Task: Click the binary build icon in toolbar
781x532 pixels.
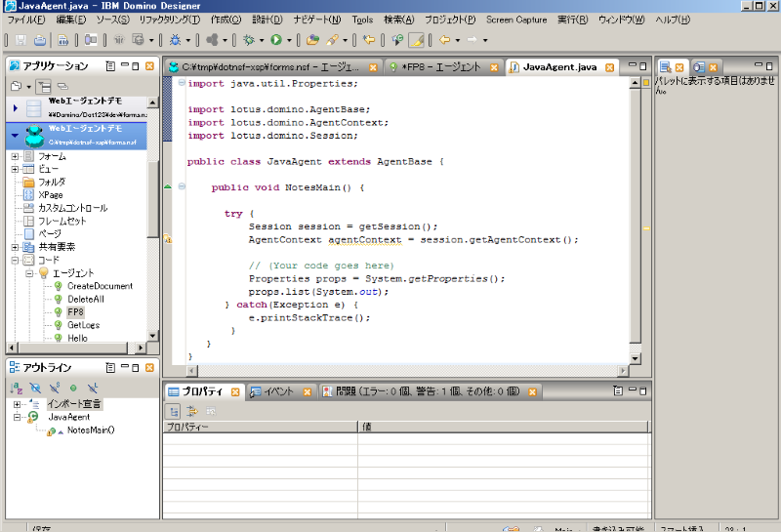Action: click(62, 40)
